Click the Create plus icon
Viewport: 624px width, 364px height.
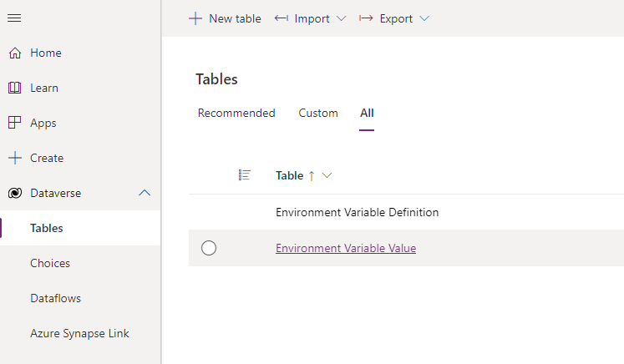click(x=15, y=158)
